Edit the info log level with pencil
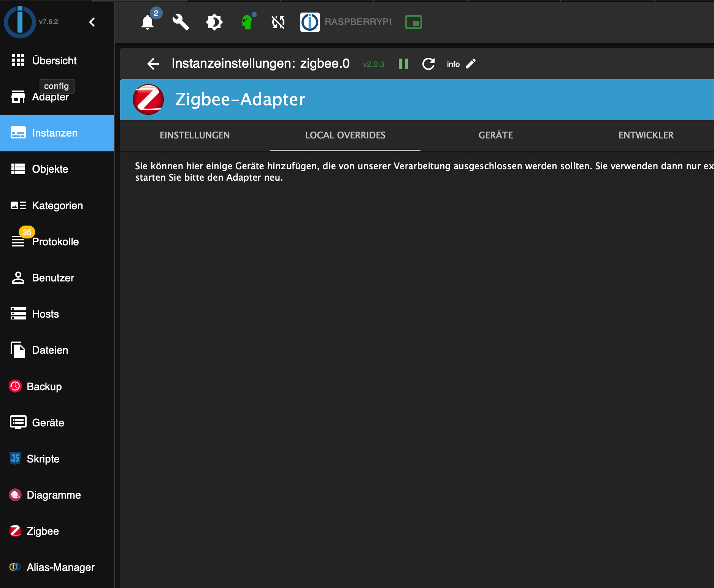This screenshot has width=714, height=588. (x=471, y=64)
